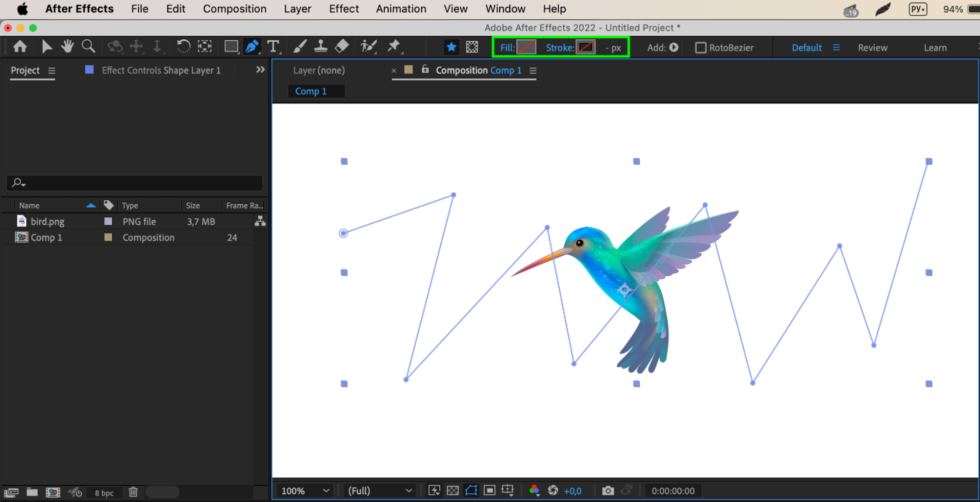980x502 pixels.
Task: Click the Fill color swatch
Action: pos(526,48)
